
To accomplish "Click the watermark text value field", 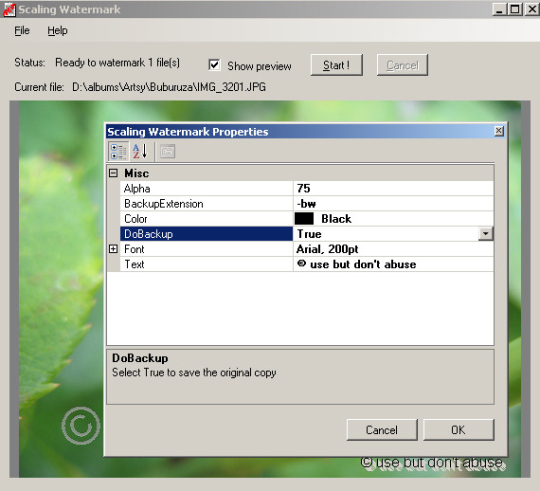I will 393,264.
